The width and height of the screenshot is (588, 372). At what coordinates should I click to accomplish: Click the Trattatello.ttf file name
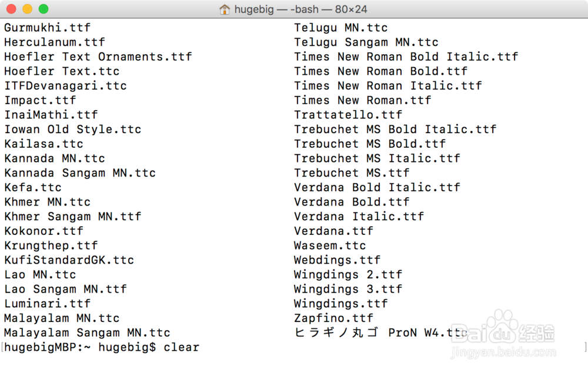(348, 115)
